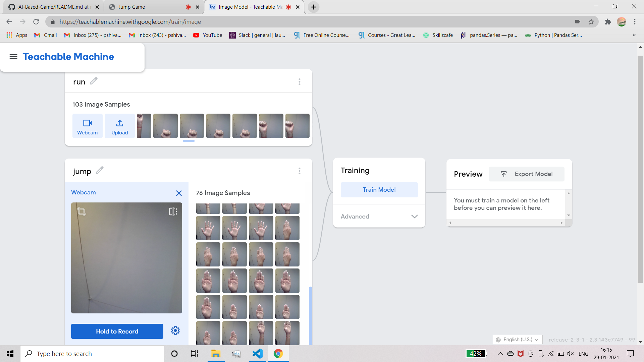Open the English (U.S.) language dropdown
Viewport: 644px width, 362px height.
click(517, 339)
